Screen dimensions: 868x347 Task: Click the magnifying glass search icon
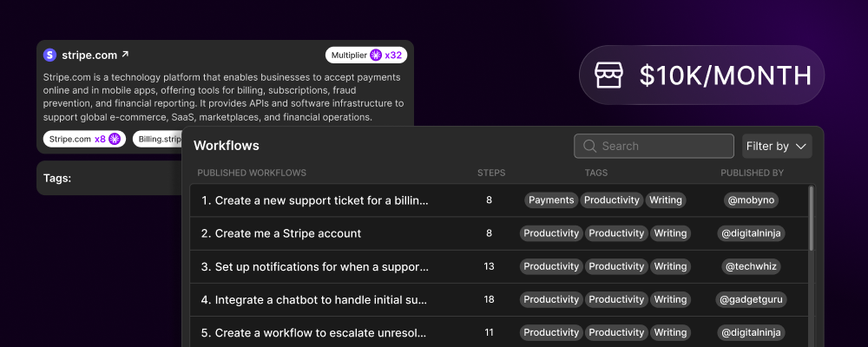[x=589, y=146]
